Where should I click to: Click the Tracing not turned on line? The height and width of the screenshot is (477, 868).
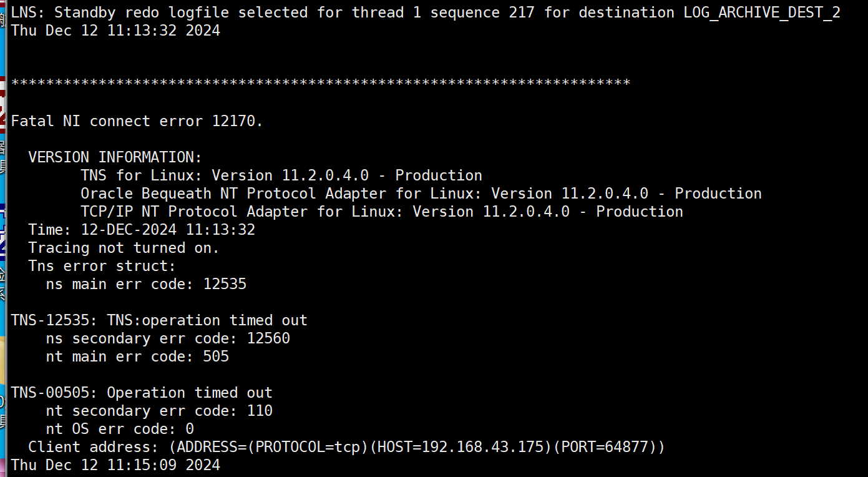pos(124,248)
